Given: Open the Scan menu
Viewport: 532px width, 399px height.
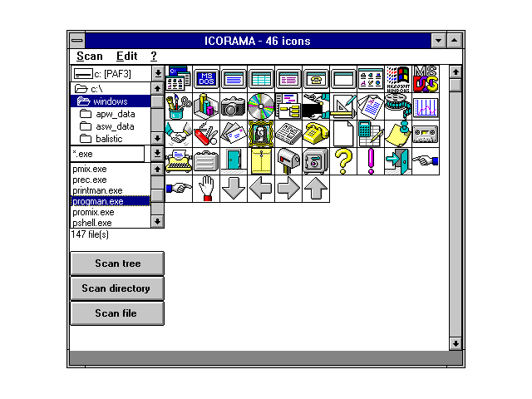Looking at the screenshot, I should pyautogui.click(x=89, y=57).
